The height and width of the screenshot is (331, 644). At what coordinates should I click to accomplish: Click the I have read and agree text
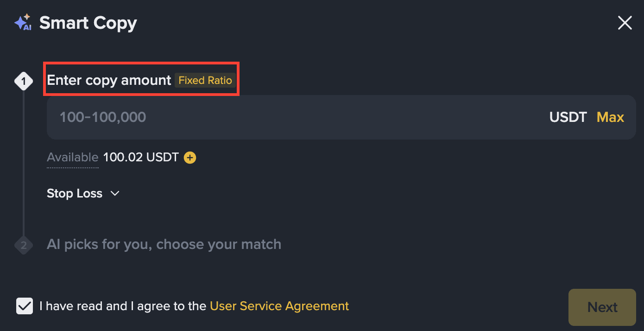123,306
